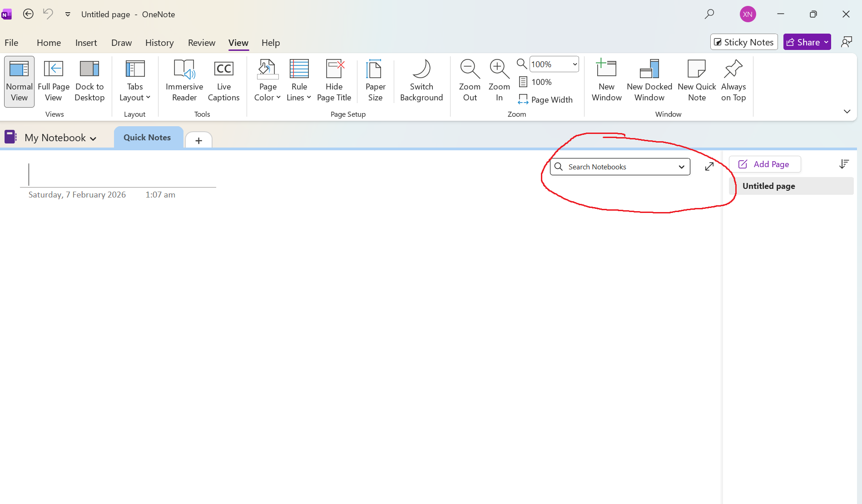The height and width of the screenshot is (504, 862).
Task: Open Sticky Notes
Action: click(x=744, y=42)
